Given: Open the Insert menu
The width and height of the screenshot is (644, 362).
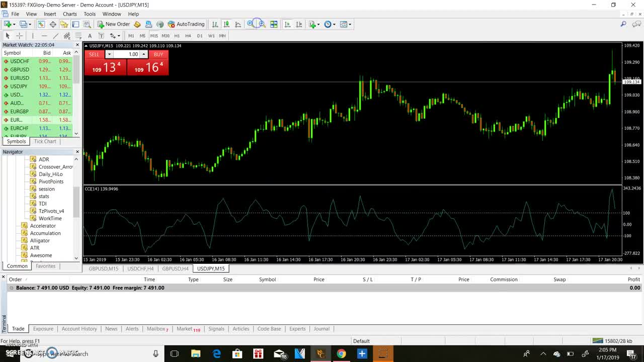Looking at the screenshot, I should click(x=50, y=14).
